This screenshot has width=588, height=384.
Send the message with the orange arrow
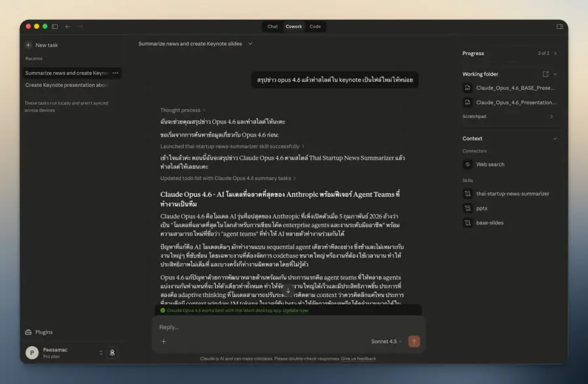pos(414,341)
